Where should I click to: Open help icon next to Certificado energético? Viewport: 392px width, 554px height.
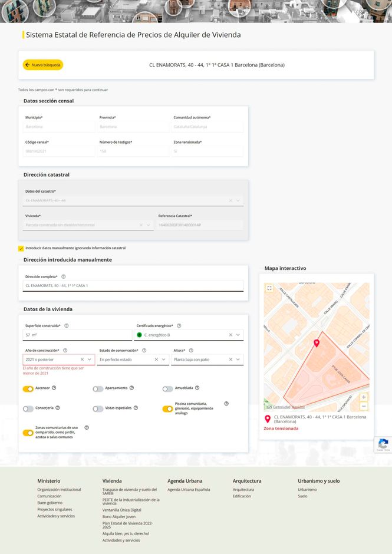tap(179, 326)
